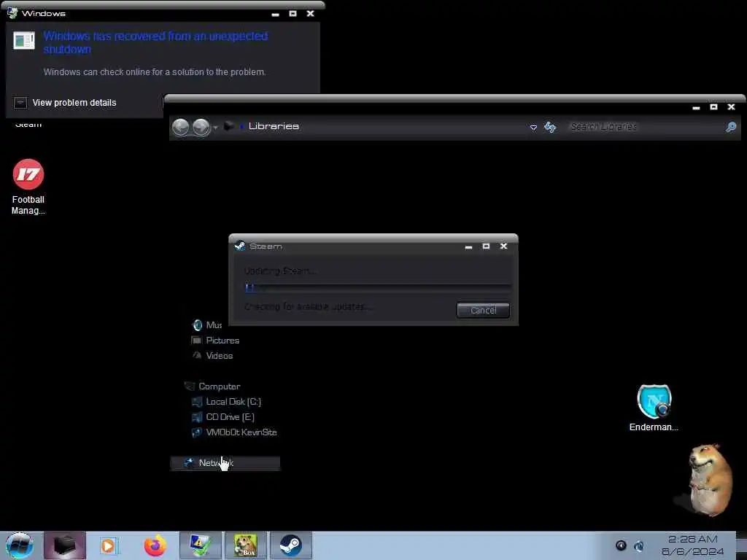The height and width of the screenshot is (560, 747).
Task: Click the hamster figure on the desktop
Action: point(709,480)
